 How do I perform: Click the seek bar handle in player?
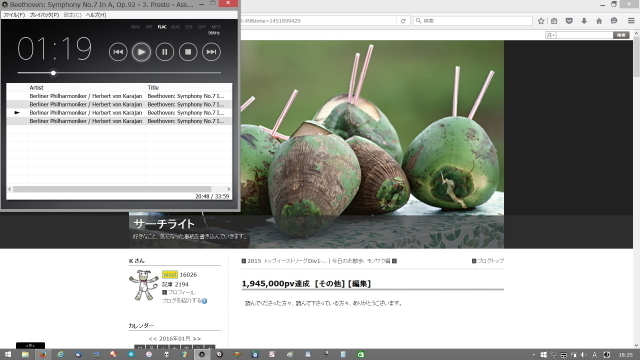pos(53,73)
